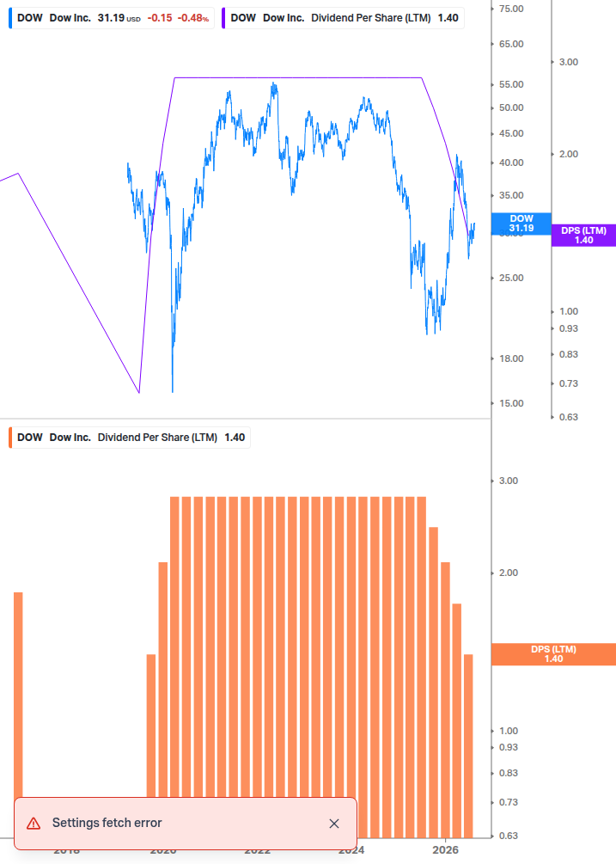Select the orange Dividend Per Share legend
The image size is (616, 864).
click(130, 438)
